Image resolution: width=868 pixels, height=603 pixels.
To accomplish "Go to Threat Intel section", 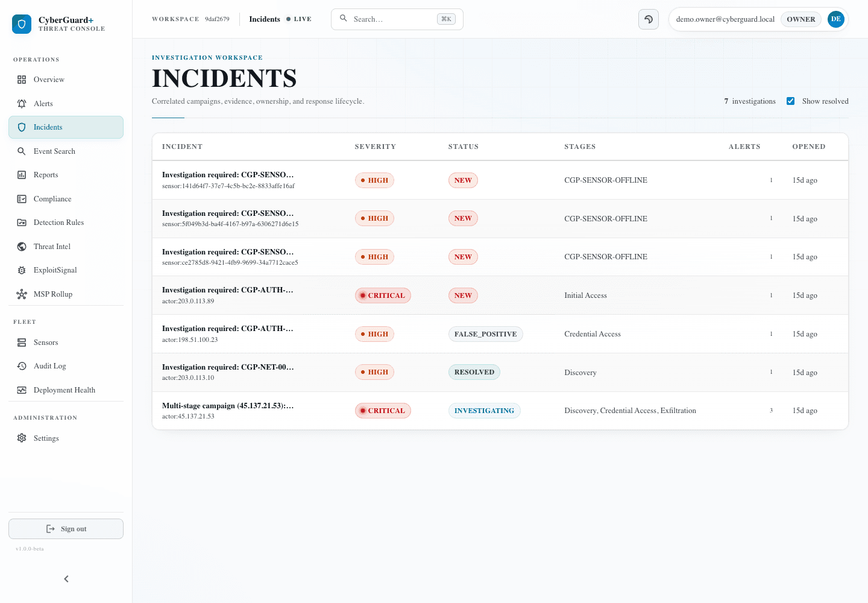I will point(66,247).
